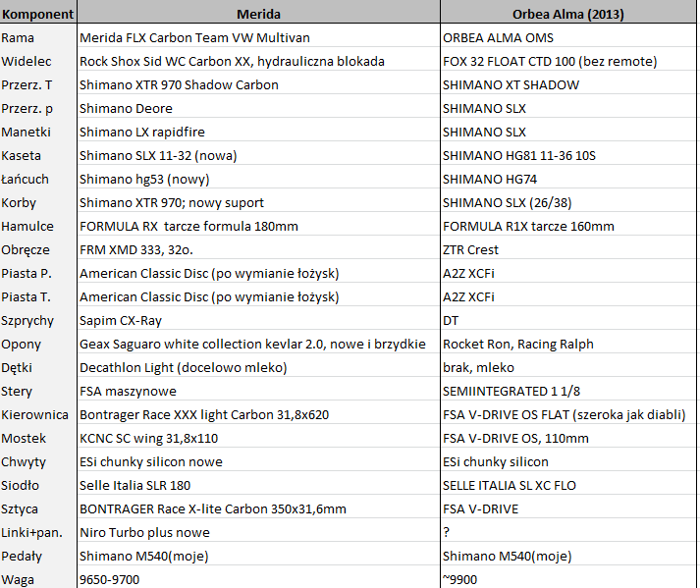Click the Hamulce row label
Viewport: 700px width, 588px height.
[27, 226]
